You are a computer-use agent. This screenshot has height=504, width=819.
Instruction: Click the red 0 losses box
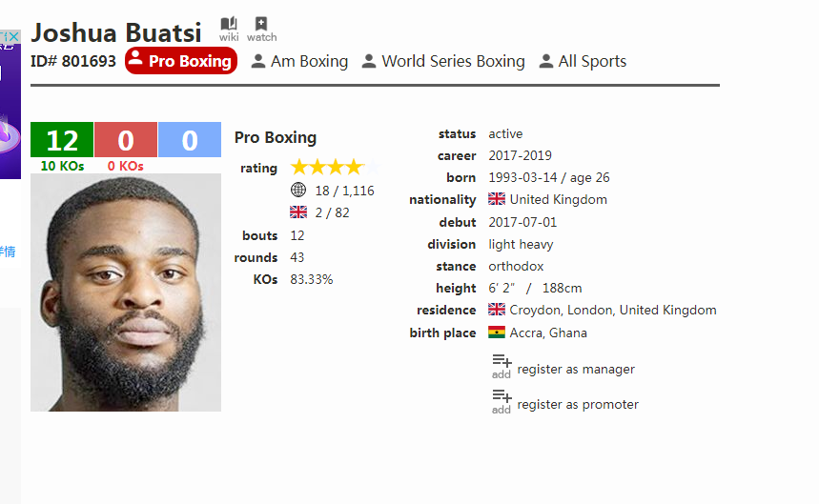[x=126, y=140]
